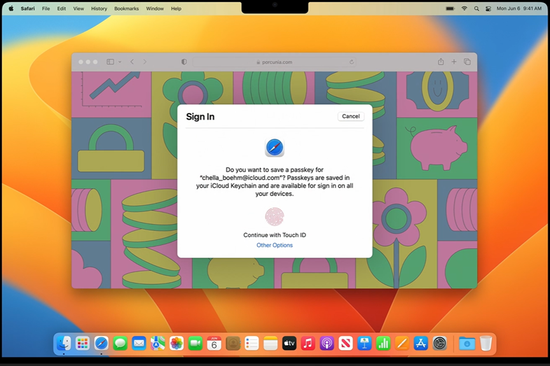550x366 pixels.
Task: Reload the page with the refresh icon
Action: (351, 62)
